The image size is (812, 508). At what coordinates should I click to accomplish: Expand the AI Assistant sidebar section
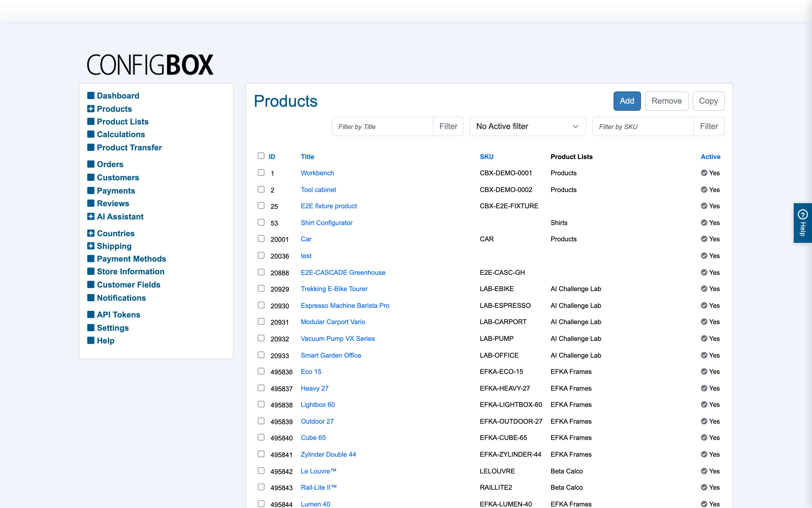[91, 216]
